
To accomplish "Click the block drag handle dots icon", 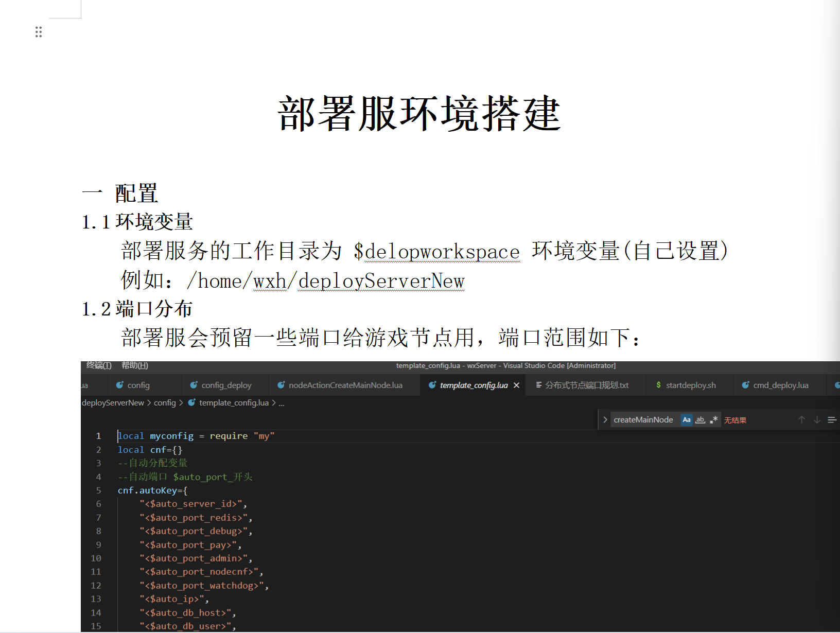I will [x=39, y=32].
